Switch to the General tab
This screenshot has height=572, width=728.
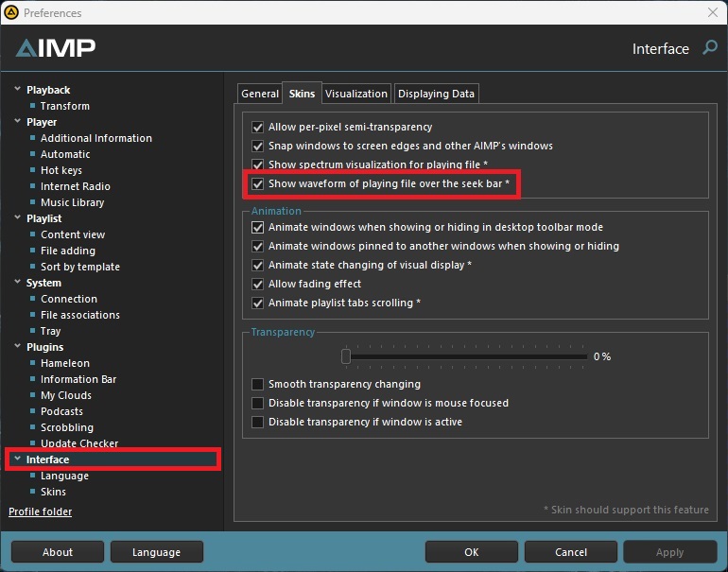coord(260,94)
